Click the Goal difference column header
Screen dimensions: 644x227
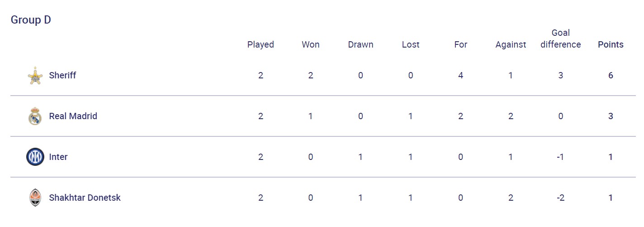coord(560,39)
